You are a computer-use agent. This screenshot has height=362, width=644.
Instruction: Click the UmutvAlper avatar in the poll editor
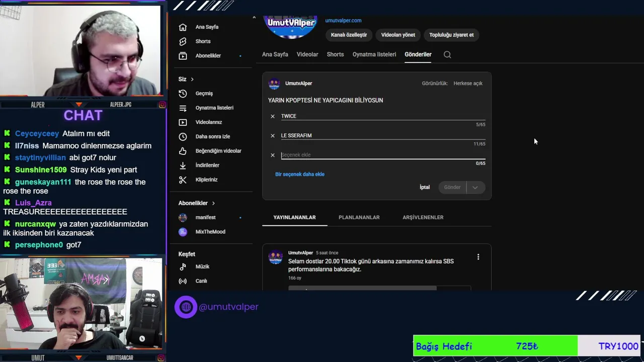274,83
